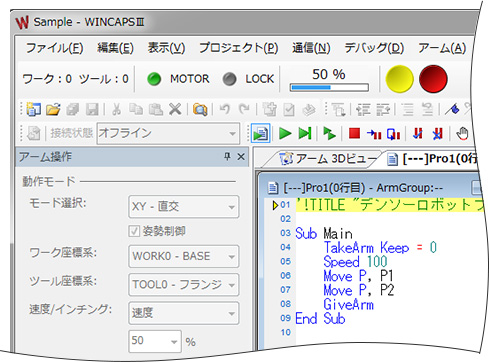The height and width of the screenshot is (362, 489).
Task: Click the Cut scissors icon
Action: 116,109
